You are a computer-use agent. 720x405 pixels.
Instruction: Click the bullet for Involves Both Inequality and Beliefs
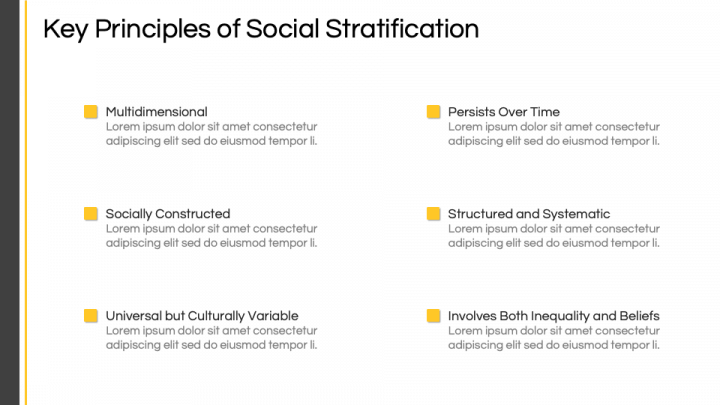[433, 316]
